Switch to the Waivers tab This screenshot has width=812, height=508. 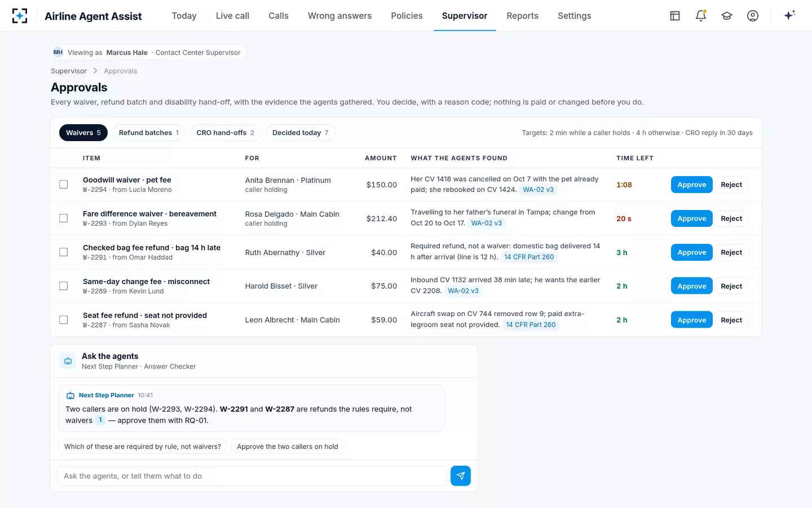(83, 133)
